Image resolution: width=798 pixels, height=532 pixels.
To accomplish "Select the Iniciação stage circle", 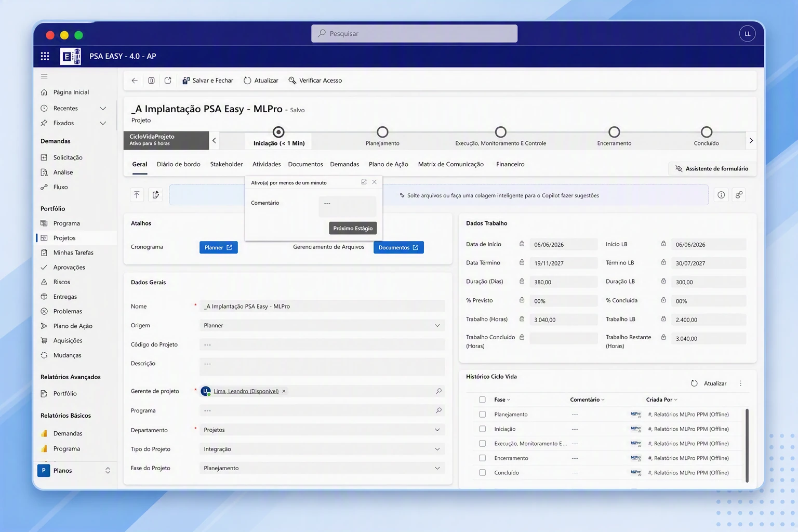I will (278, 132).
